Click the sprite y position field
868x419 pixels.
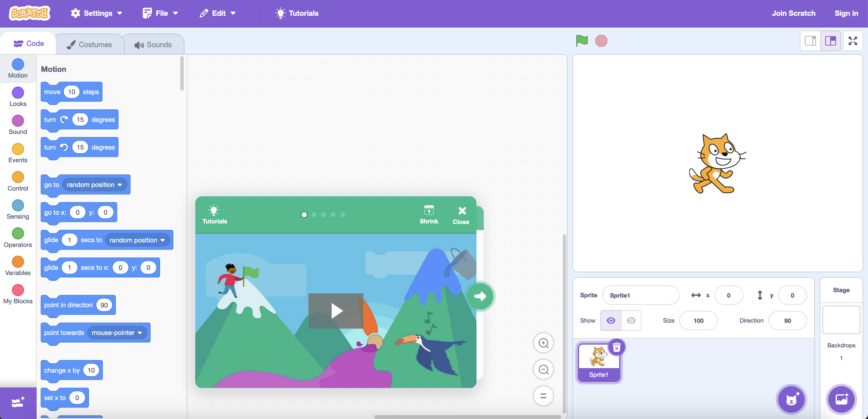tap(792, 295)
